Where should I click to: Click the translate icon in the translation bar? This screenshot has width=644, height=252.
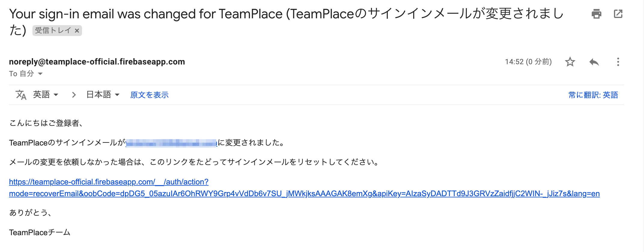tap(21, 95)
